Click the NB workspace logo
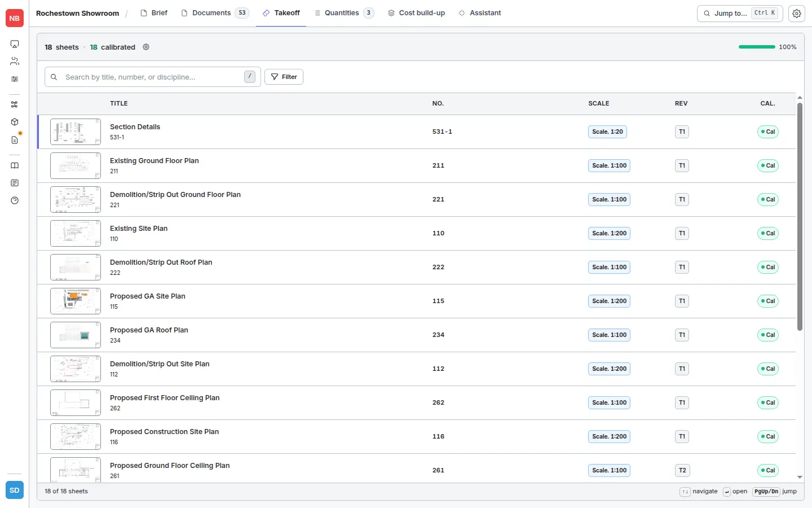The height and width of the screenshot is (508, 812). click(15, 18)
